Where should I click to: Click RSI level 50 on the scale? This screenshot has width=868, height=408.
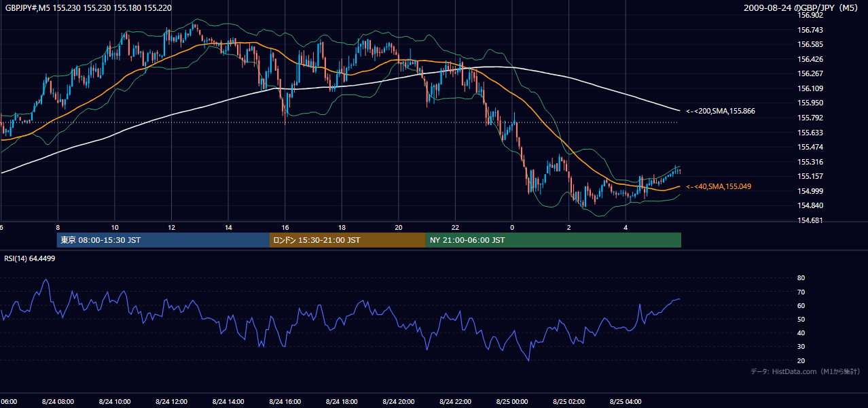[801, 319]
